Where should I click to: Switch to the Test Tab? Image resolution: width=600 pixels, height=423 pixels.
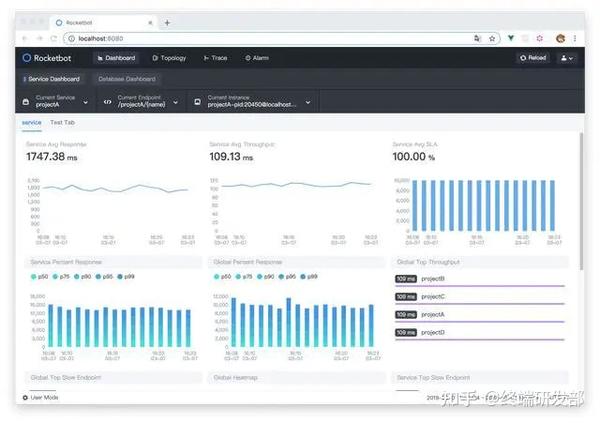click(62, 122)
